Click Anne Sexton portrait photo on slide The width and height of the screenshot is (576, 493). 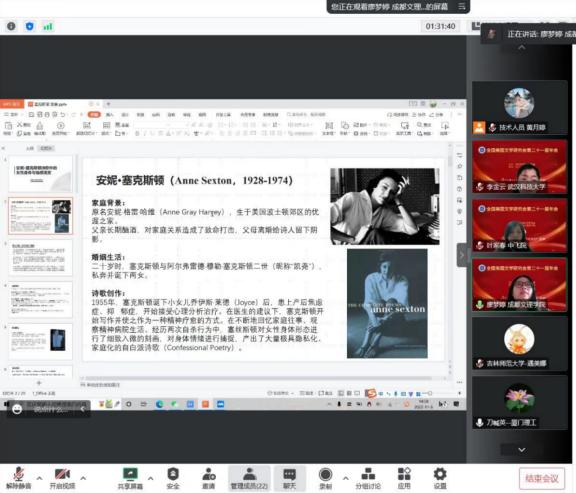(385, 206)
